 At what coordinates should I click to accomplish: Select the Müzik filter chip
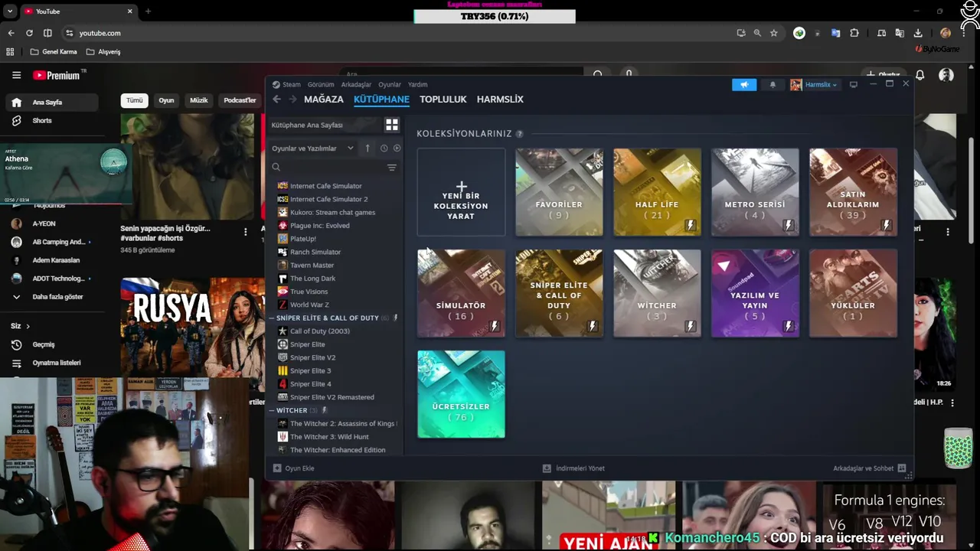click(199, 100)
